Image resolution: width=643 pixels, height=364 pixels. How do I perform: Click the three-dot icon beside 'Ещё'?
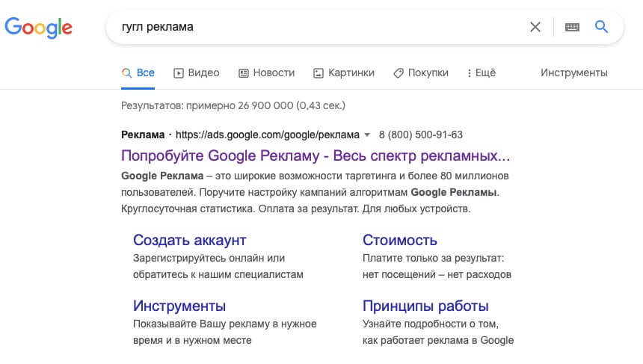click(x=469, y=73)
